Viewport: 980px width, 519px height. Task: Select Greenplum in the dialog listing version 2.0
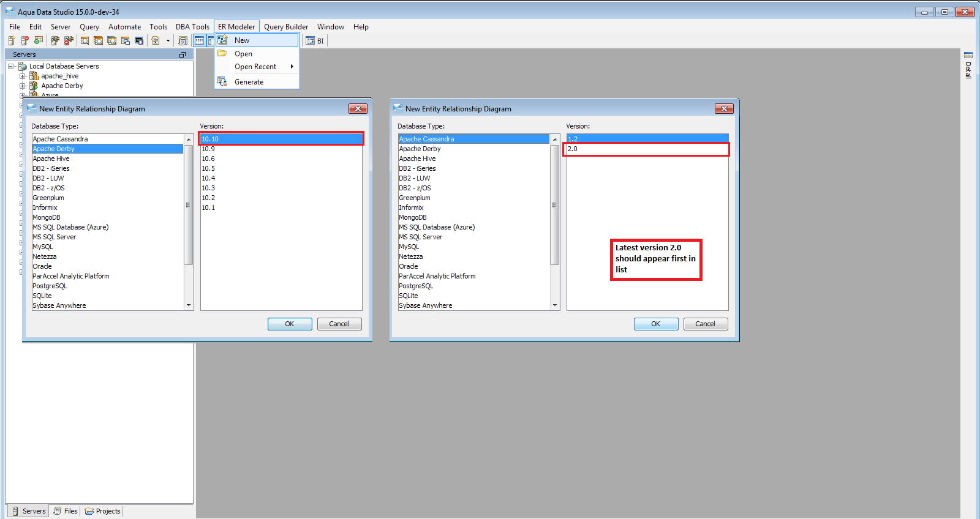coord(474,198)
